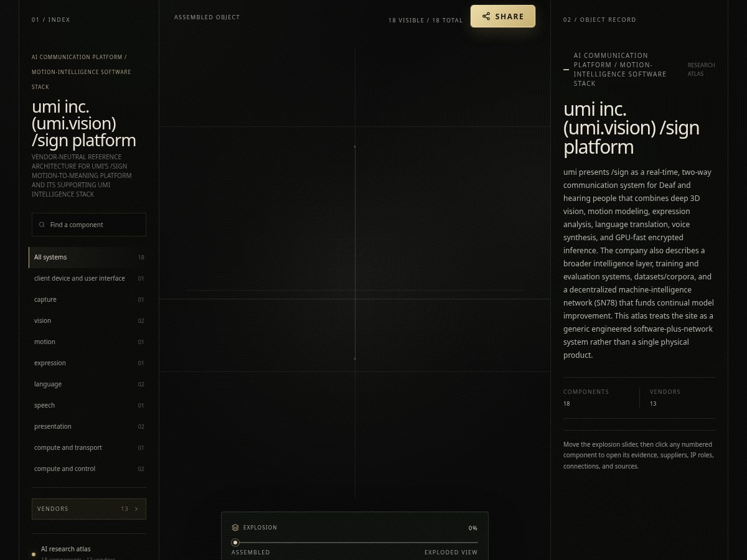The width and height of the screenshot is (747, 560).
Task: Open the Vendors 13 panel
Action: click(89, 509)
